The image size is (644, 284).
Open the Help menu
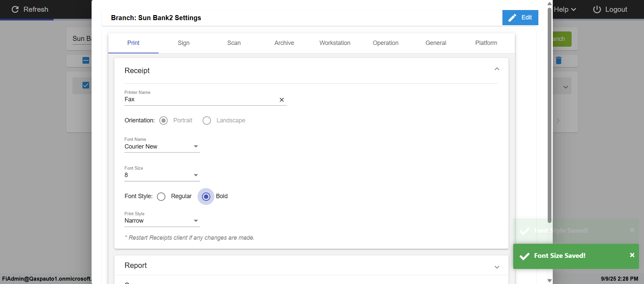click(x=565, y=9)
